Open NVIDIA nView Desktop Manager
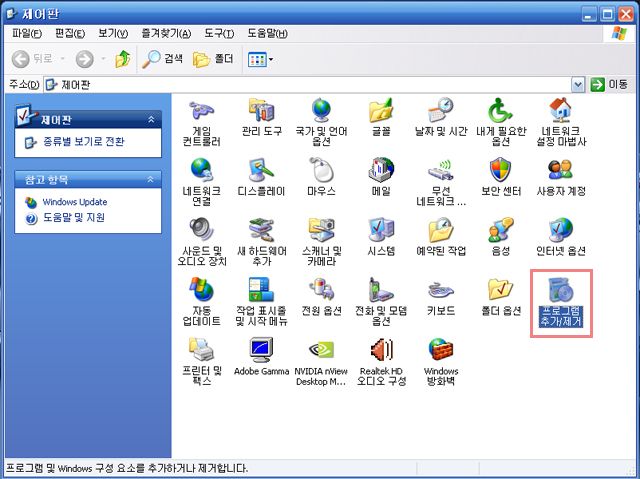 coord(321,361)
